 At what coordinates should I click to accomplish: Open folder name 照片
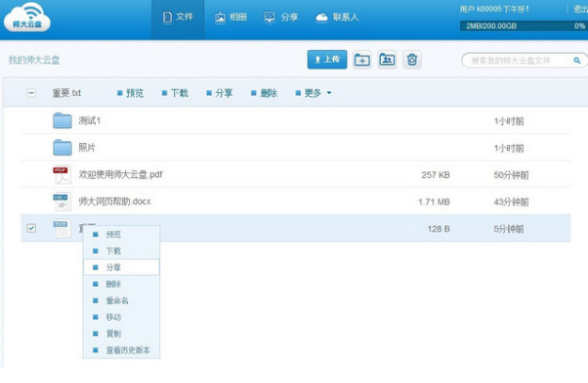(87, 148)
